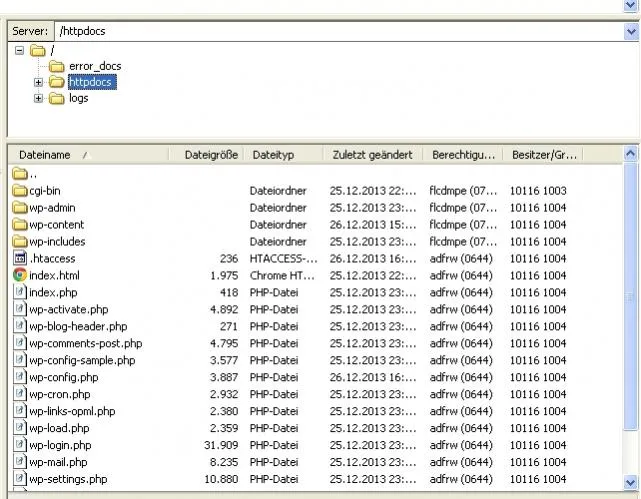
Task: Select the highlighted httpdocs tree label
Action: coord(92,82)
